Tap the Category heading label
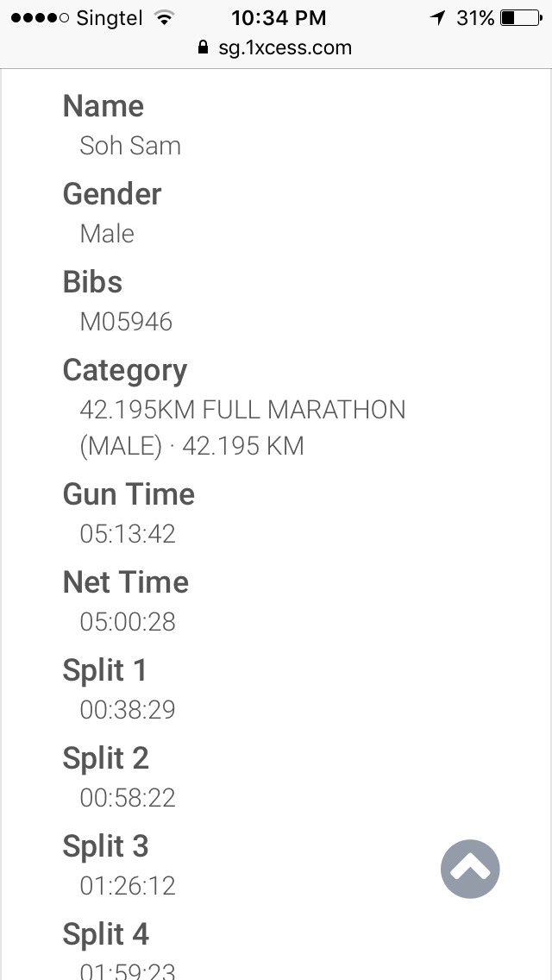 [x=125, y=370]
